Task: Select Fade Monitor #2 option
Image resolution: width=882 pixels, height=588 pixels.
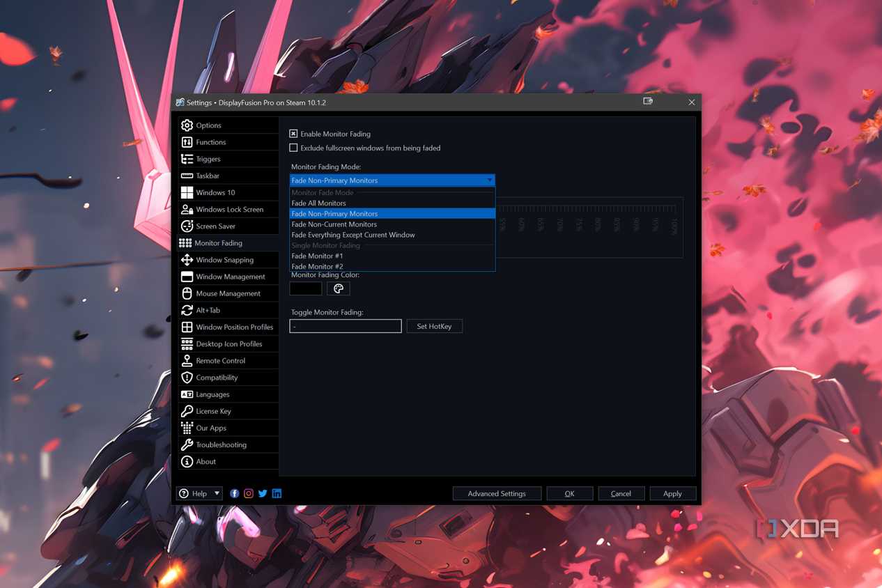Action: pos(392,266)
